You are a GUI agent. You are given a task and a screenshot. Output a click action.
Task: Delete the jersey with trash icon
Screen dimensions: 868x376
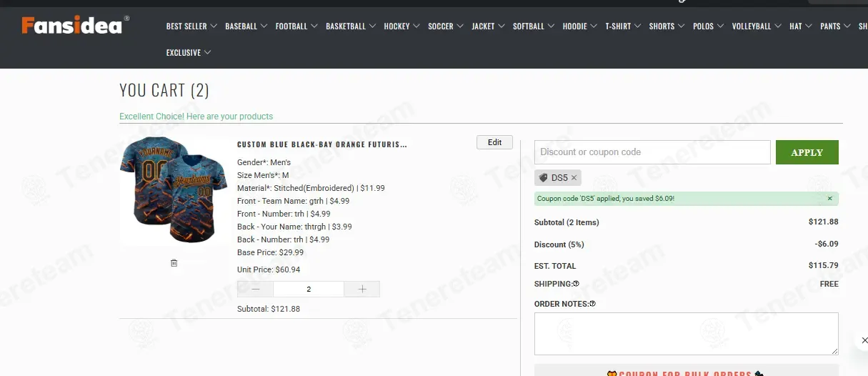[174, 263]
